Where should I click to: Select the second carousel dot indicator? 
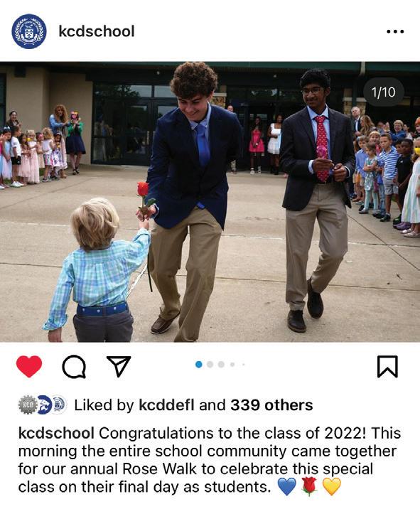pos(210,365)
